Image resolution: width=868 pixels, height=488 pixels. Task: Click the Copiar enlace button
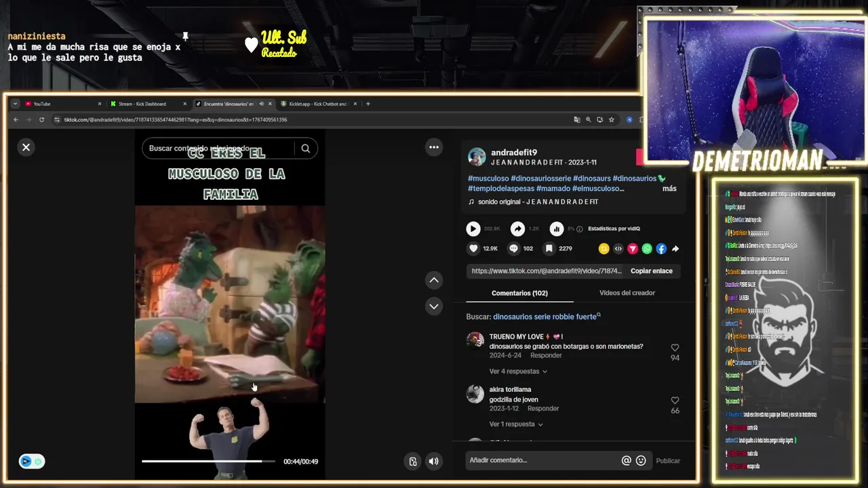pyautogui.click(x=652, y=271)
